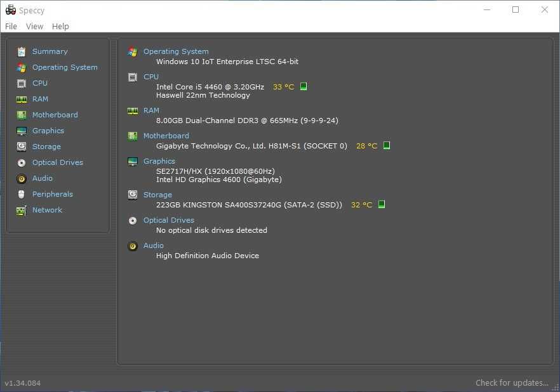Click the Audio speaker icon in sidebar

[x=22, y=178]
